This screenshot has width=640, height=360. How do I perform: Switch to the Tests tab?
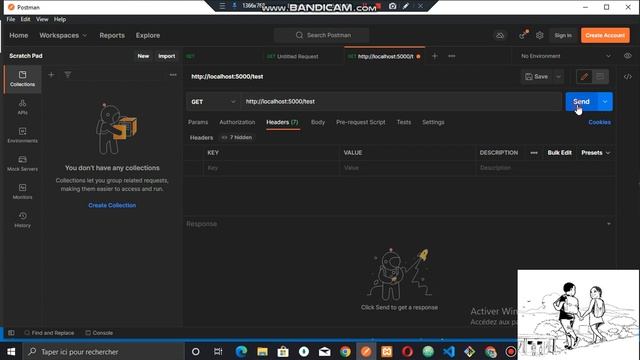coord(404,122)
